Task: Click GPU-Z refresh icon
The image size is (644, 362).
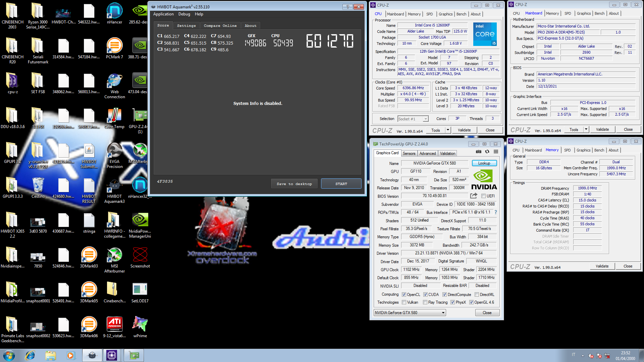Action: point(487,152)
